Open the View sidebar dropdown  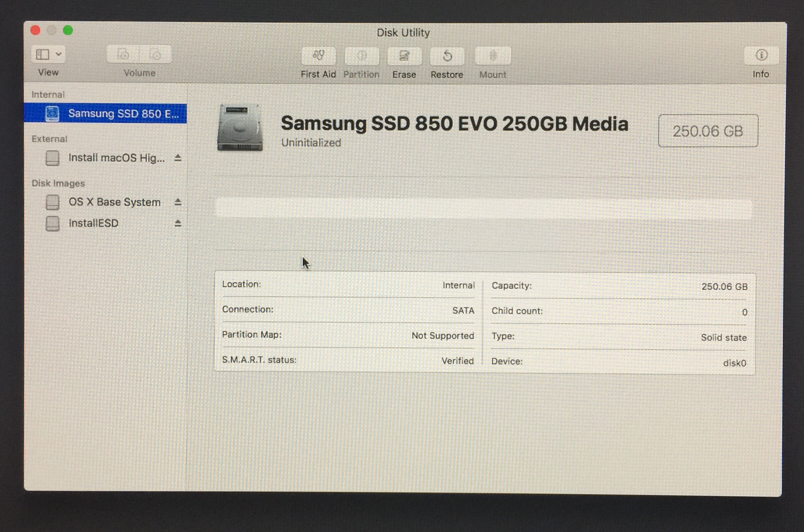click(x=43, y=54)
